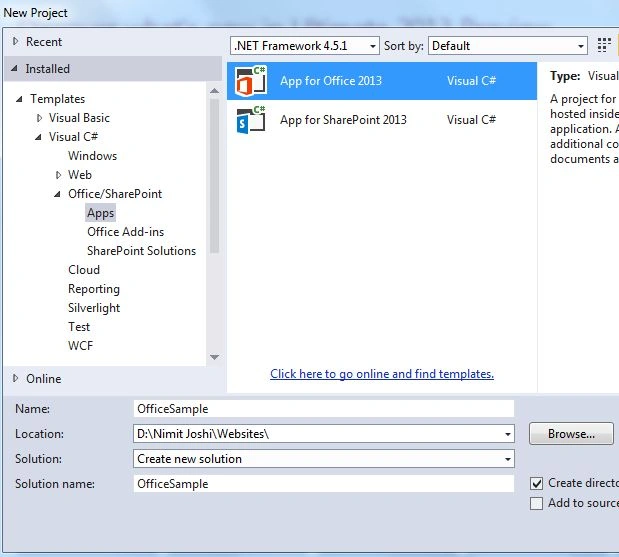Screen dimensions: 619x557
Task: Select the Test tree item
Action: (x=79, y=327)
